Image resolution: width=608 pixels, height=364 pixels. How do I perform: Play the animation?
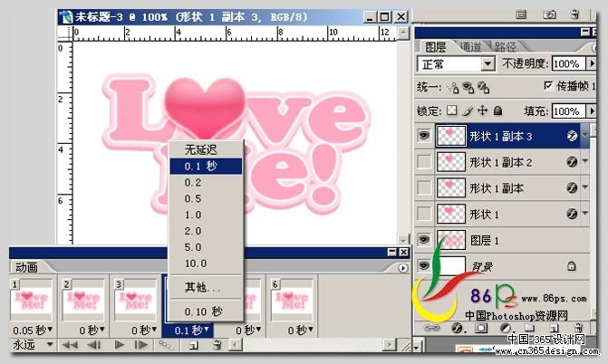point(120,345)
